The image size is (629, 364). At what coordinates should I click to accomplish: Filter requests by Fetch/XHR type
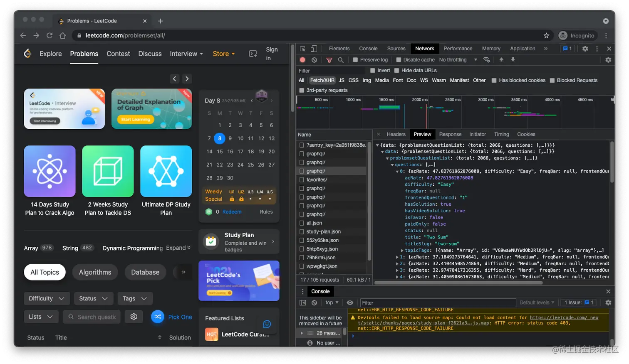coord(322,81)
